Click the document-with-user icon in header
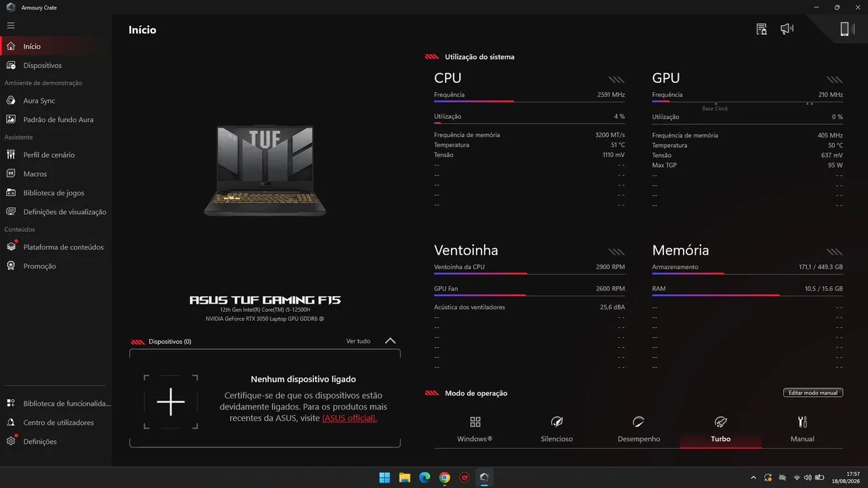Screen dimensions: 868x488 [762, 29]
